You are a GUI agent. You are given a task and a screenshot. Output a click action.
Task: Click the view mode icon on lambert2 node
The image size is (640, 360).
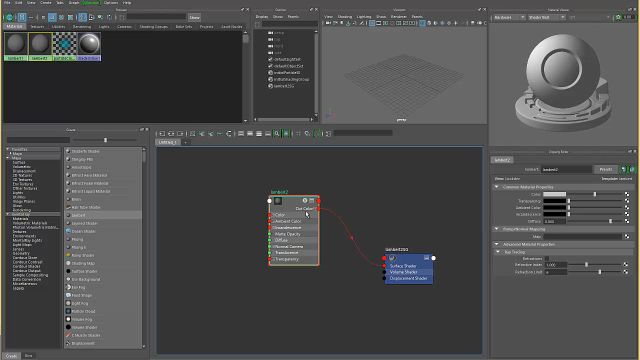[311, 200]
